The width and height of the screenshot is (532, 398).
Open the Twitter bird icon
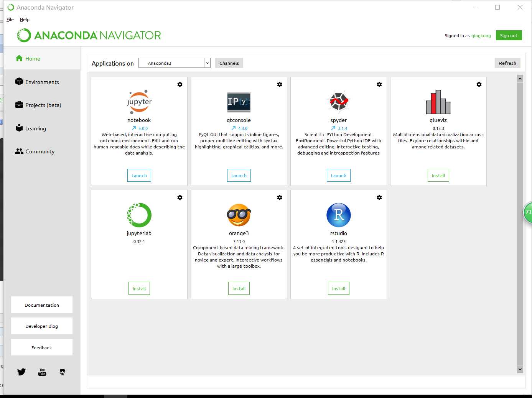point(21,372)
